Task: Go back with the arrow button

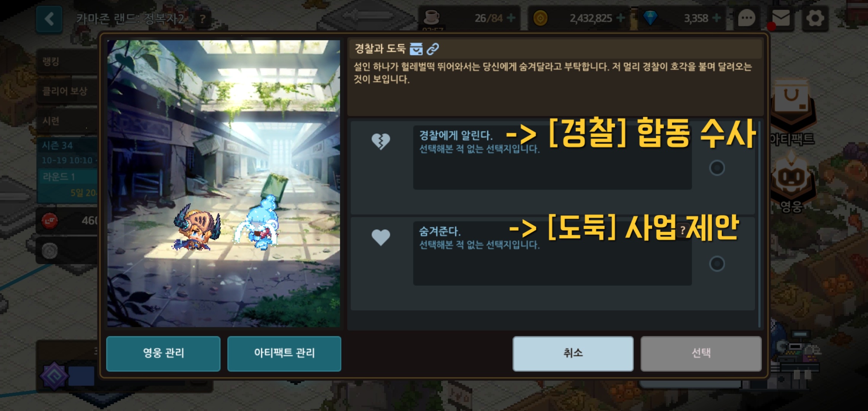Action: [49, 19]
